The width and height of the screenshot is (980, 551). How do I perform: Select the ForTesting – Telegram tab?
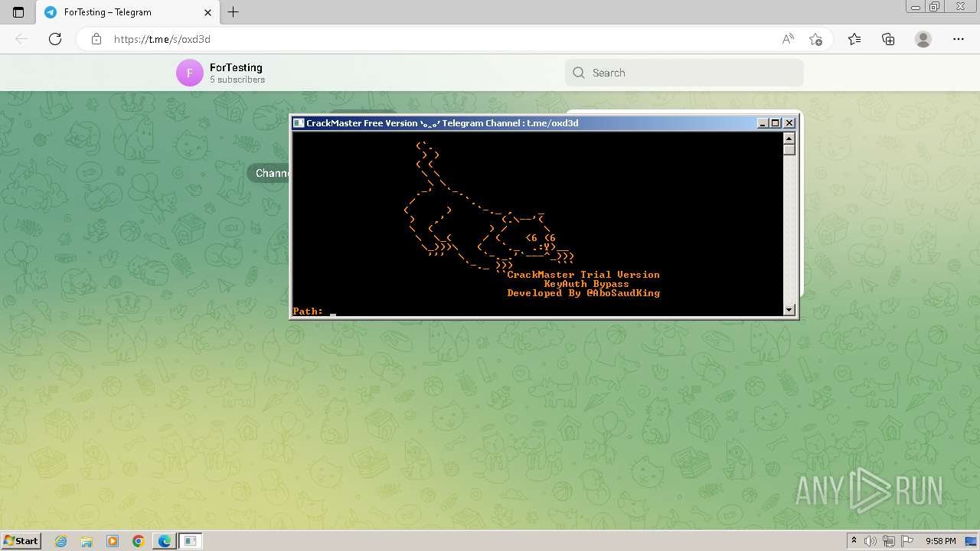127,12
